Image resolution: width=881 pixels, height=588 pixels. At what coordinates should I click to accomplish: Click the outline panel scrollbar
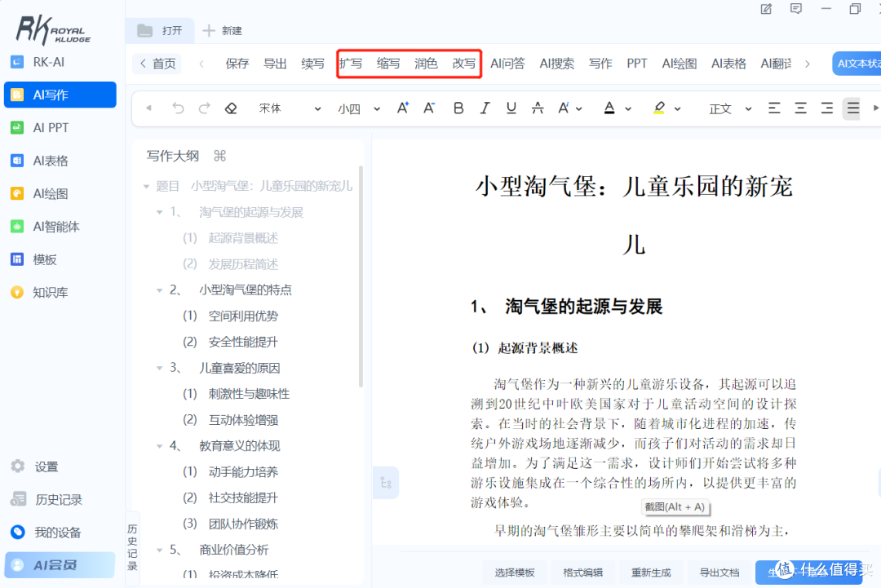[x=361, y=276]
